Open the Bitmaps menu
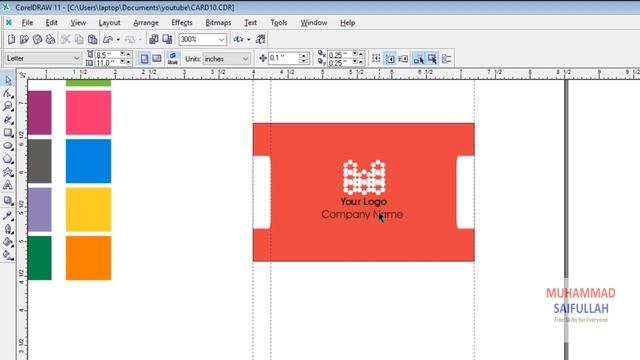 pos(218,23)
